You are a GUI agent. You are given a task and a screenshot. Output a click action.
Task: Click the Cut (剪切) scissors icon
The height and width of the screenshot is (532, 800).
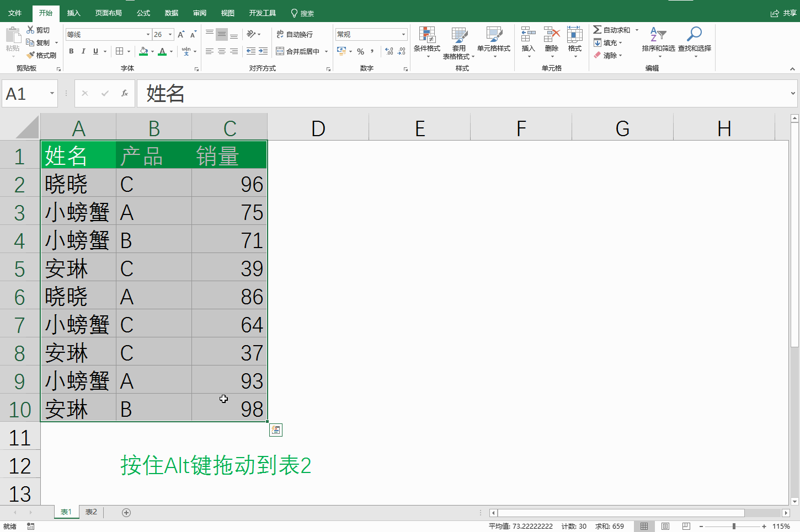tap(30, 30)
